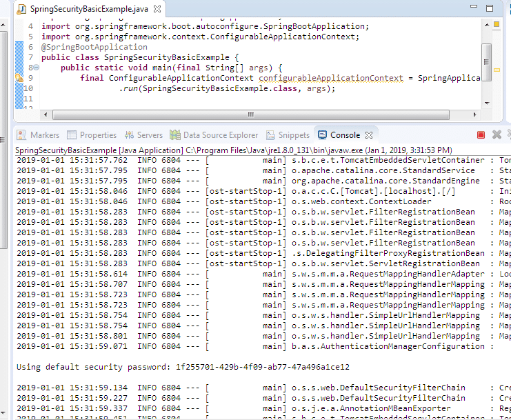The image size is (511, 420).
Task: Open the Data Source Explorer tab
Action: tap(214, 135)
